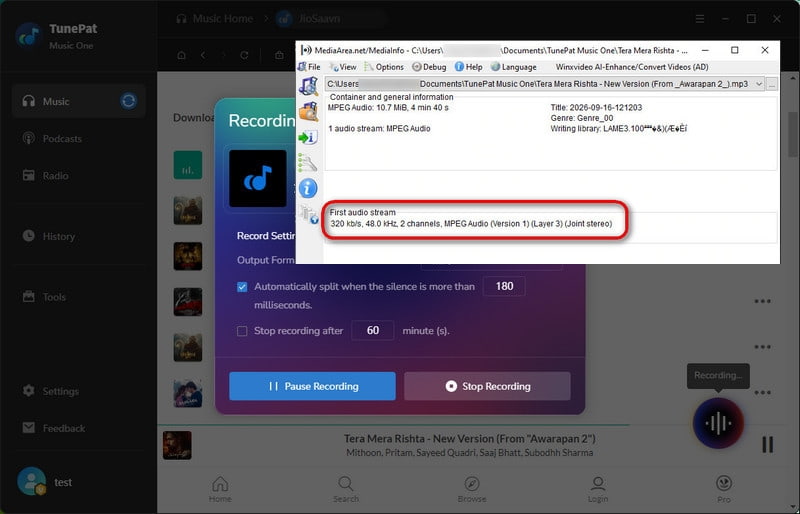The width and height of the screenshot is (800, 514).
Task: Click the 180 milliseconds input field
Action: tap(504, 286)
